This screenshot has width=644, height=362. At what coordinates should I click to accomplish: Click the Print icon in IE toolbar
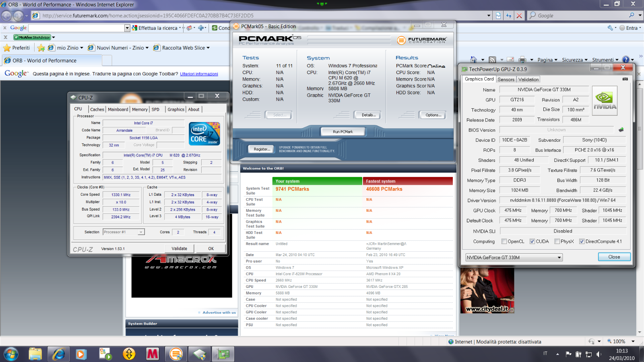pyautogui.click(x=522, y=60)
